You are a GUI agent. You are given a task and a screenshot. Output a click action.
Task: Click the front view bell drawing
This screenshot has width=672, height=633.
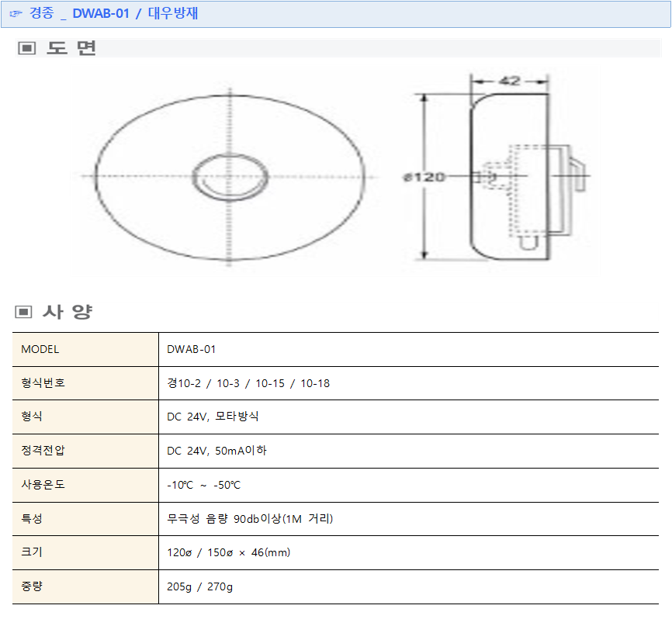click(x=229, y=177)
